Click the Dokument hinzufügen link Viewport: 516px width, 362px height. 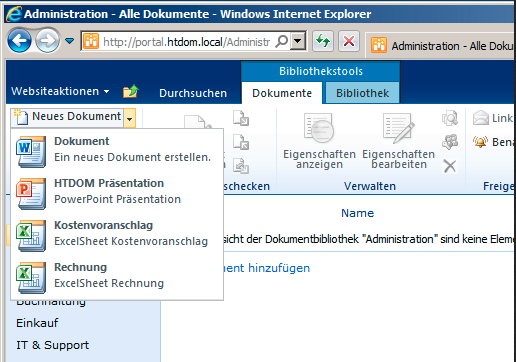pos(266,268)
